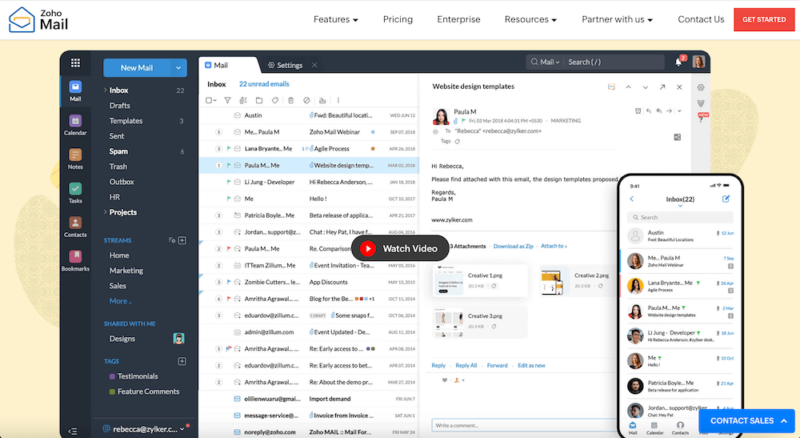Click the Search (/) input field
800x438 pixels.
coord(614,62)
